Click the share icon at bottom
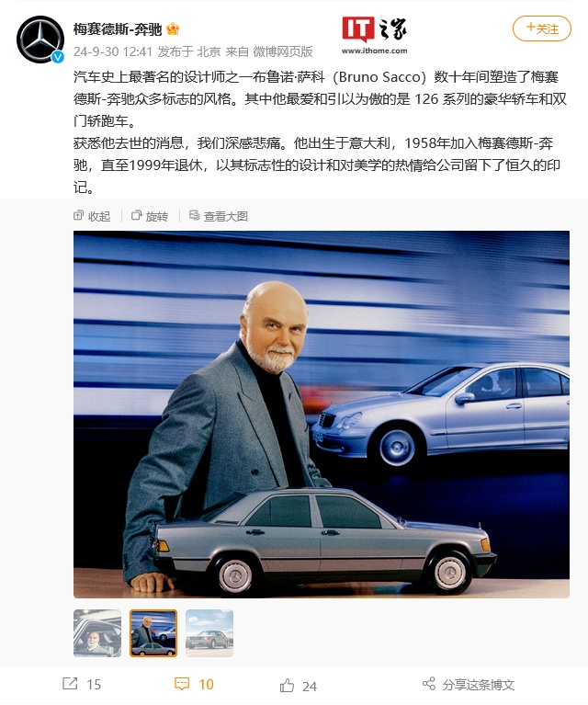588x705 pixels. [429, 684]
